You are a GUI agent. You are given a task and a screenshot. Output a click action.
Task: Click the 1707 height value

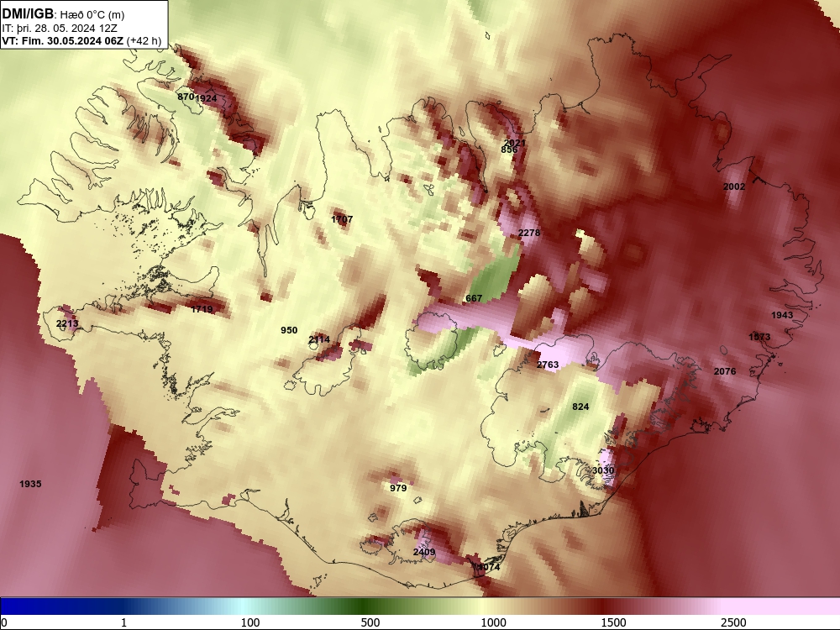coord(342,219)
